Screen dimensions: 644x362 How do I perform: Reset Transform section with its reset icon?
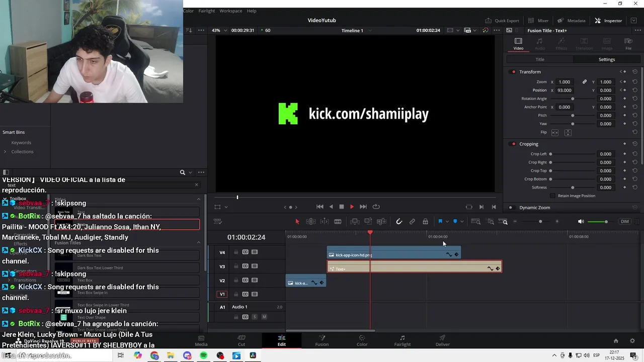click(x=635, y=72)
